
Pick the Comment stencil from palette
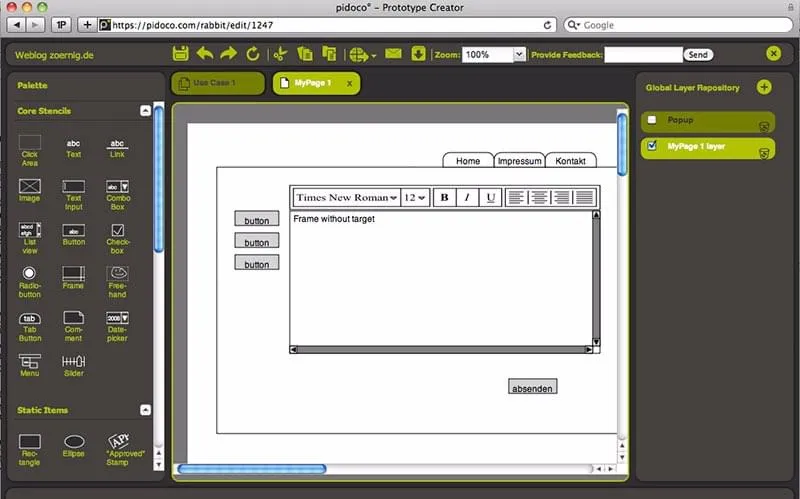coord(74,325)
